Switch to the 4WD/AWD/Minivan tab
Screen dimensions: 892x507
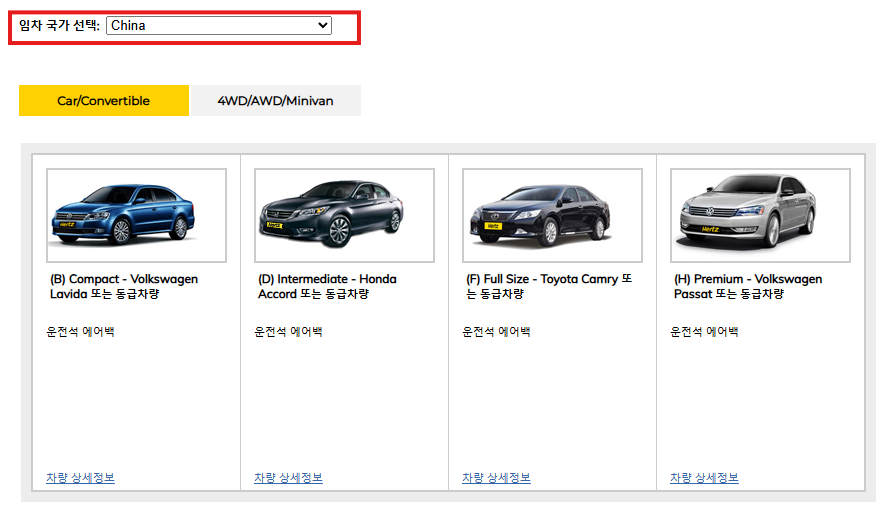pos(275,101)
